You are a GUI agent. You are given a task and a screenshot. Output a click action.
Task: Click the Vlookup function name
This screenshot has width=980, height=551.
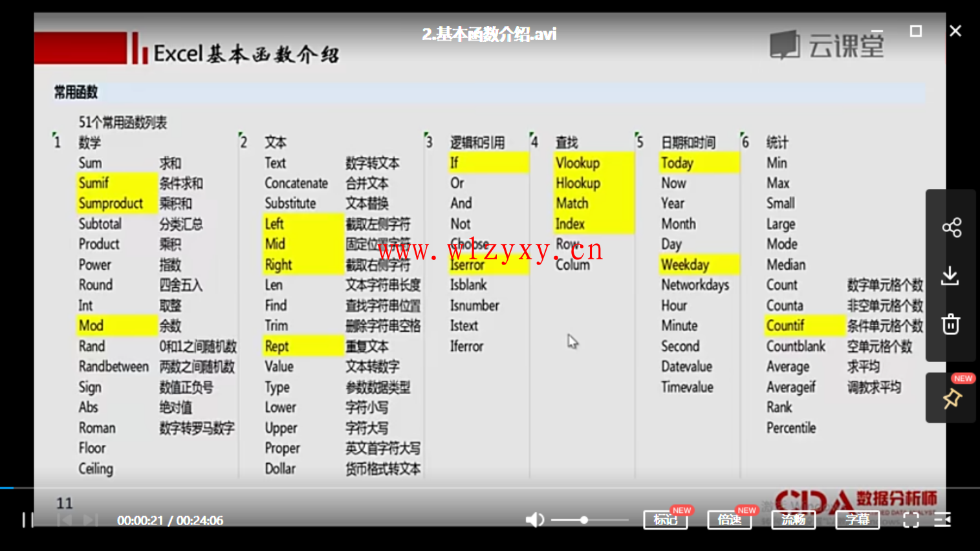pos(578,163)
